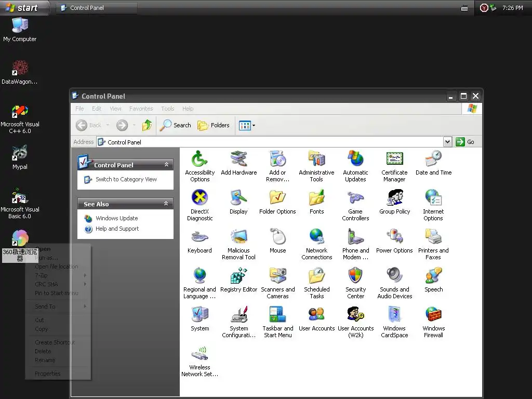Click the Go button
532x399 pixels.
coord(465,142)
